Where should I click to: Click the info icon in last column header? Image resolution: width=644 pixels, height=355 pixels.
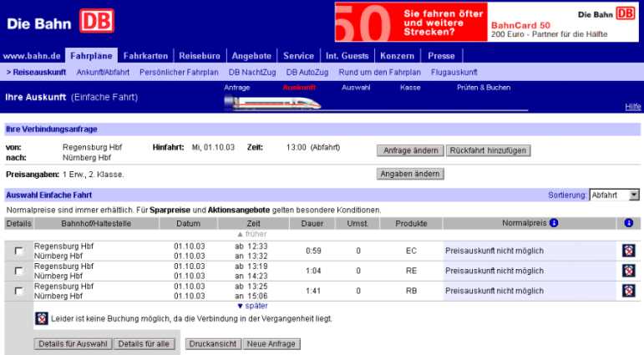[x=628, y=223]
